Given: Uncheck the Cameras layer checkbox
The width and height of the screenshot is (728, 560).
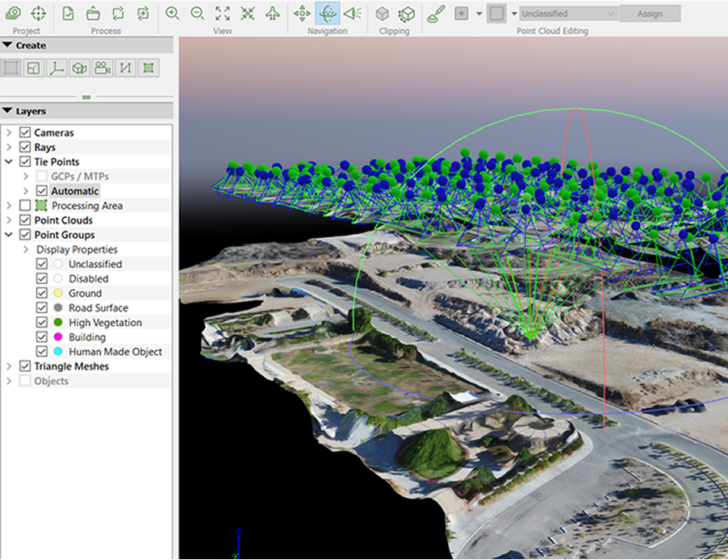Looking at the screenshot, I should coord(25,132).
